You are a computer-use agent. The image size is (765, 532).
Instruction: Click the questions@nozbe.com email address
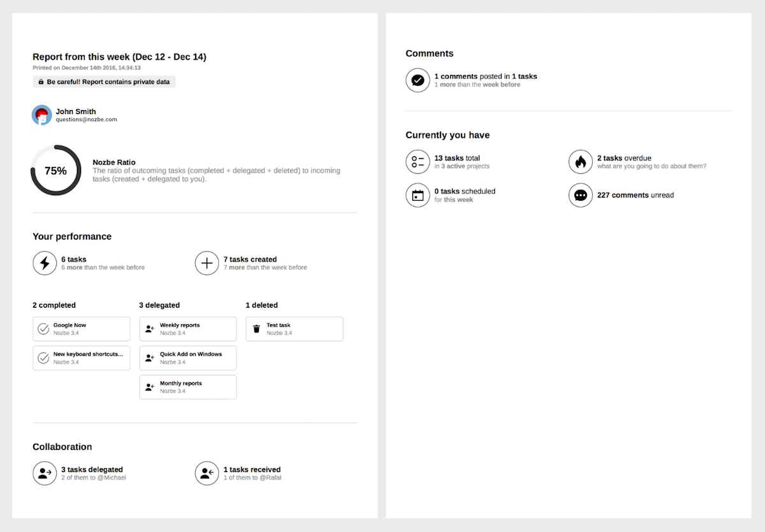coord(86,120)
